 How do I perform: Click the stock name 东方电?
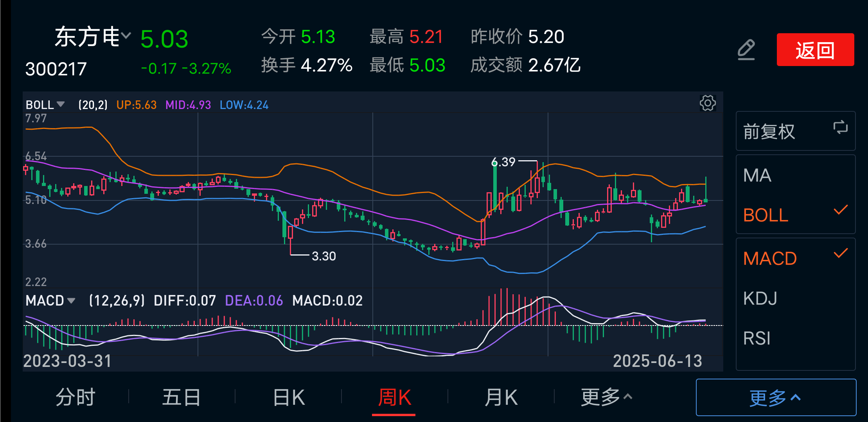[87, 37]
